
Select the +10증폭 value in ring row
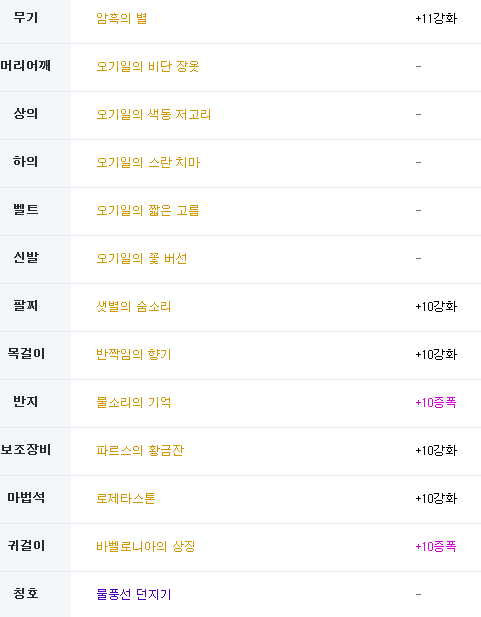(436, 402)
